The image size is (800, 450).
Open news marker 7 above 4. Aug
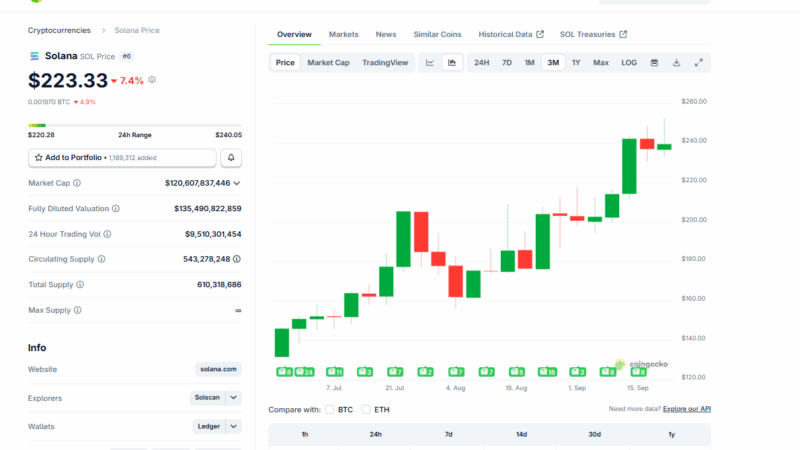(456, 372)
